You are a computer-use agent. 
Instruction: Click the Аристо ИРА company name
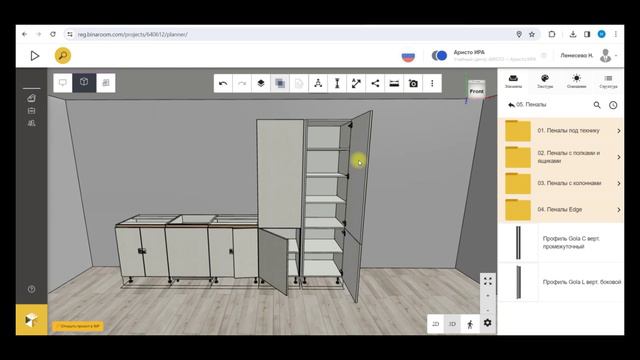point(469,52)
